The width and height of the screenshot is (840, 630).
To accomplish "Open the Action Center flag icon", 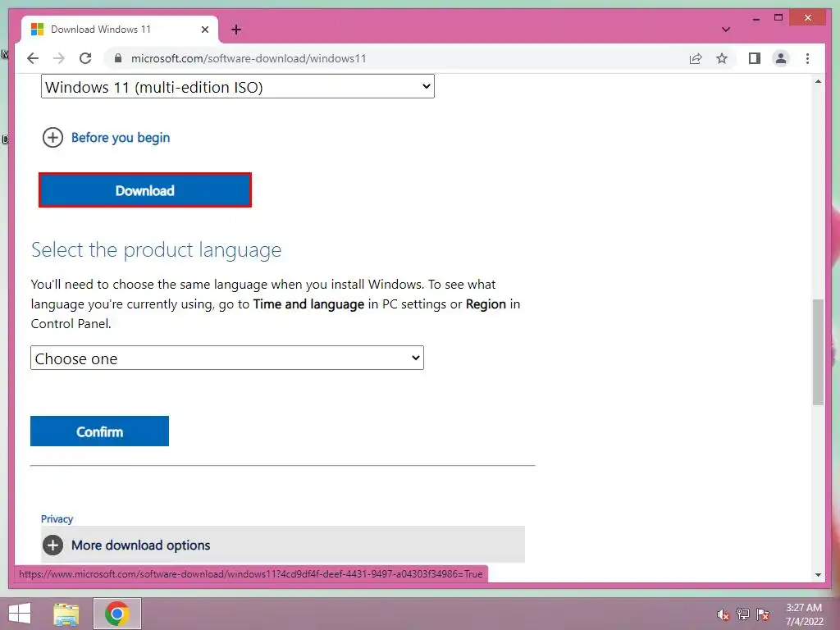I will click(763, 614).
